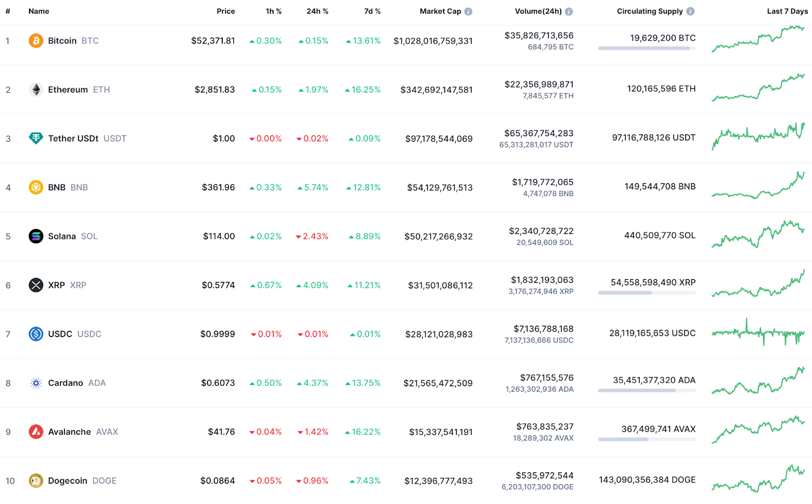Open the Ethereum name link

(67, 89)
